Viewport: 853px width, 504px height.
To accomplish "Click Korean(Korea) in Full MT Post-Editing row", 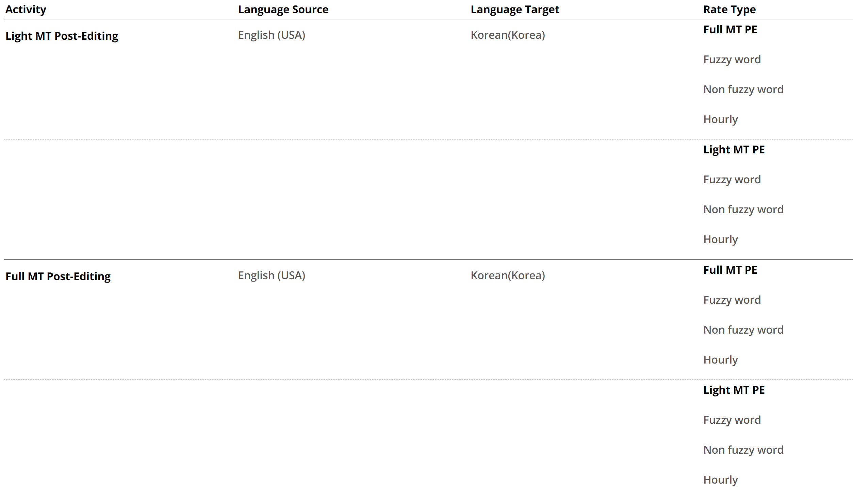I will (508, 275).
